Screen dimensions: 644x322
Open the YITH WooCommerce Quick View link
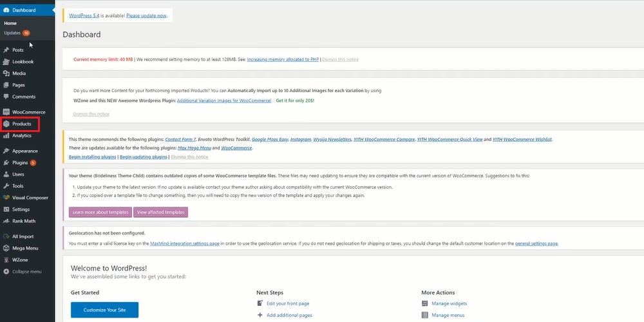pos(450,140)
